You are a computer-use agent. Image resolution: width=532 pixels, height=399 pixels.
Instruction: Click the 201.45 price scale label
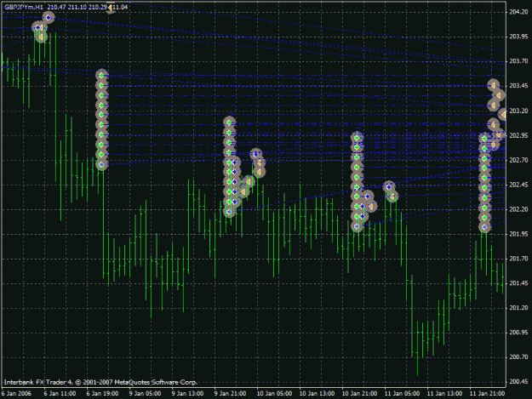[518, 283]
